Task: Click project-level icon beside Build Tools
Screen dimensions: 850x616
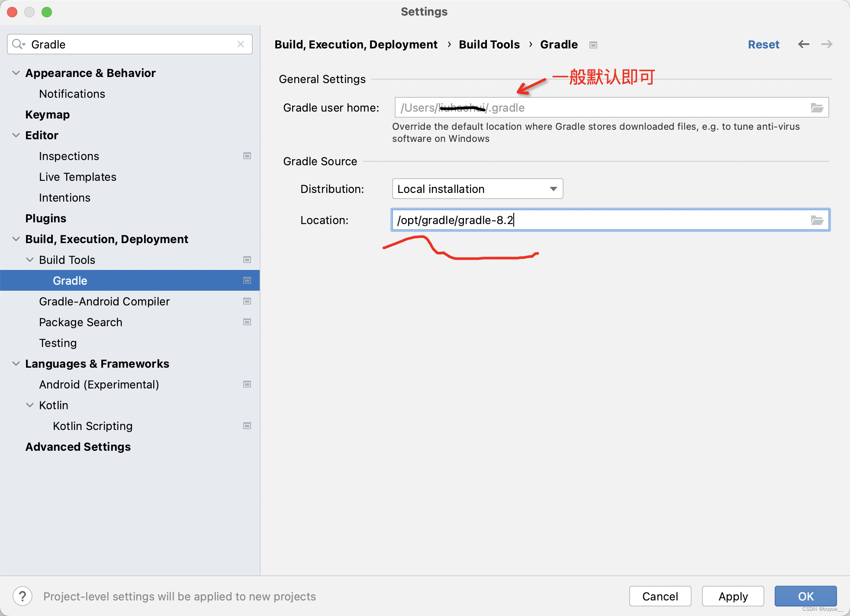Action: coord(247,260)
